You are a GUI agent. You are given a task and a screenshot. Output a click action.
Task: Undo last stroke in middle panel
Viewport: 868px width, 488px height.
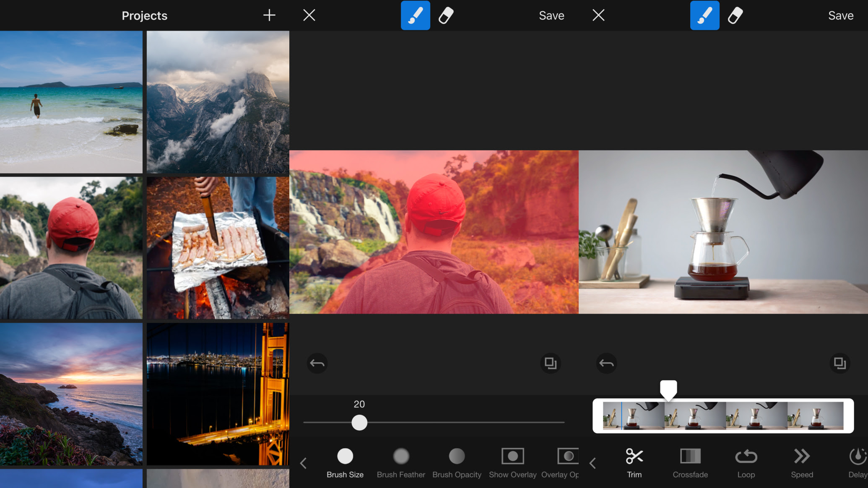click(x=317, y=363)
